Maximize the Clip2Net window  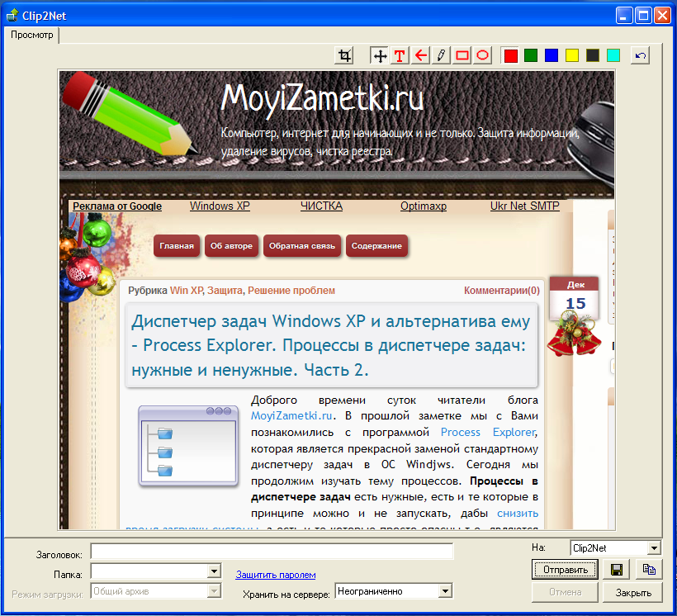coord(643,16)
